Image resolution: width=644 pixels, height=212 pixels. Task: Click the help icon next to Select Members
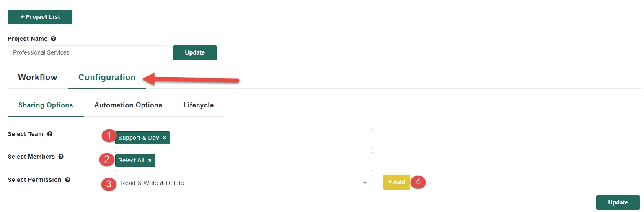pyautogui.click(x=61, y=157)
